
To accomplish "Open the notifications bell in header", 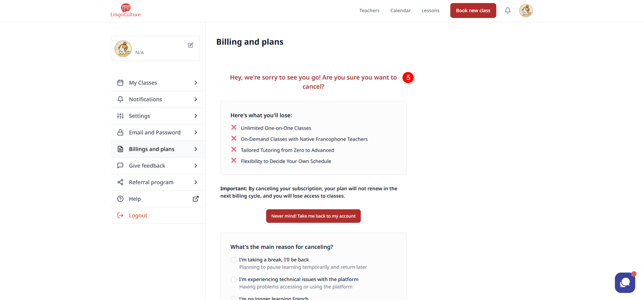I will pos(507,10).
